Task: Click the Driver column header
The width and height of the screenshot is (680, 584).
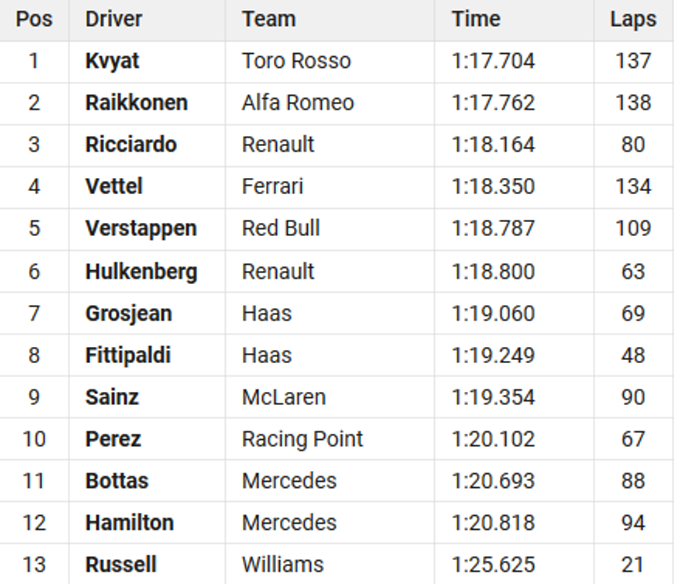Action: click(114, 19)
